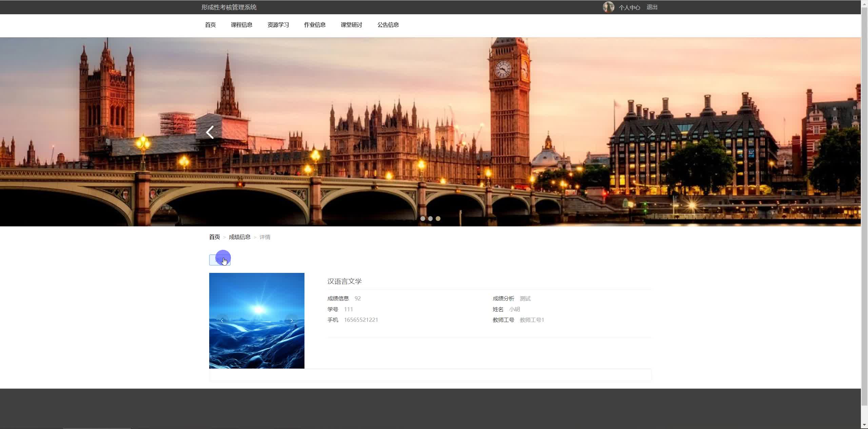The height and width of the screenshot is (429, 868).
Task: Select third banner carousel dot
Action: [x=438, y=219]
